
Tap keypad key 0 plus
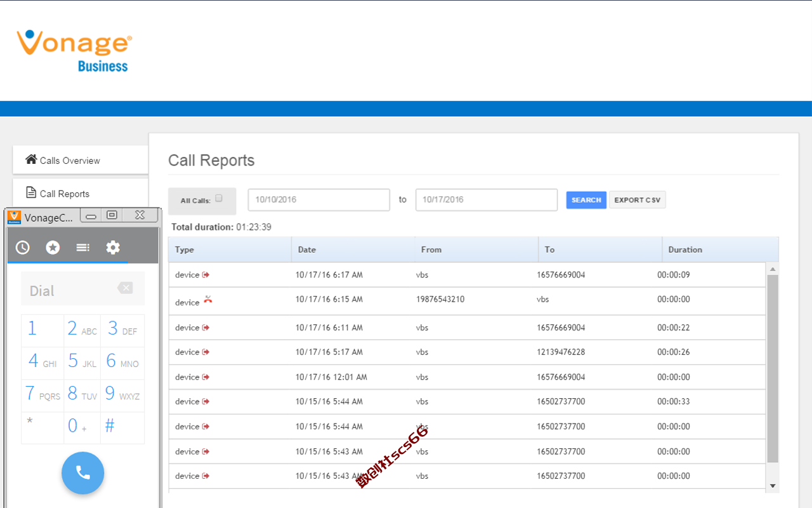click(x=82, y=427)
